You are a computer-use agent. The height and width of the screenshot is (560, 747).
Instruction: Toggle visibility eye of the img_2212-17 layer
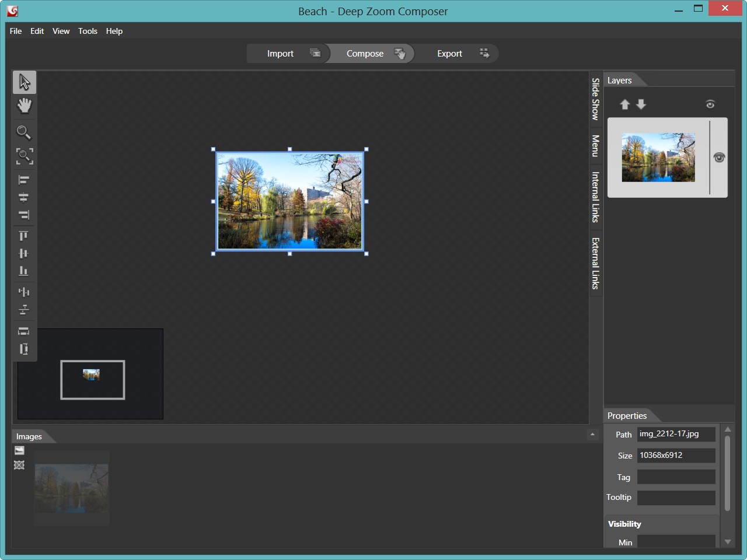(x=719, y=157)
